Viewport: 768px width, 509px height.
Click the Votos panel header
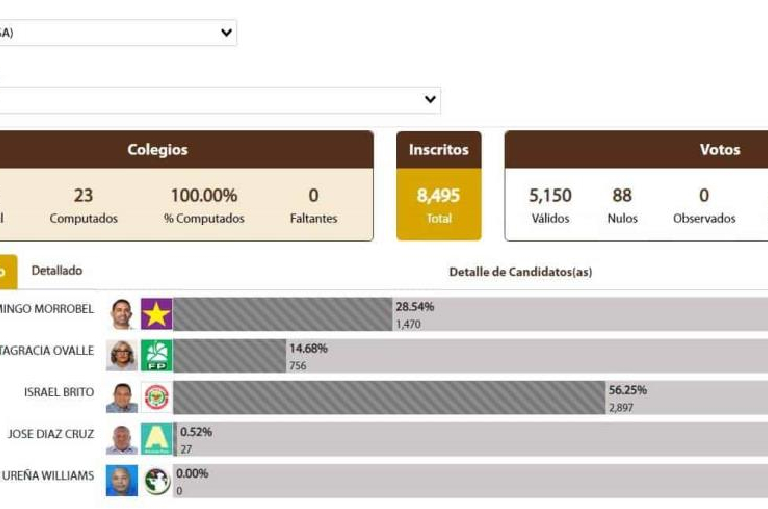(636, 149)
